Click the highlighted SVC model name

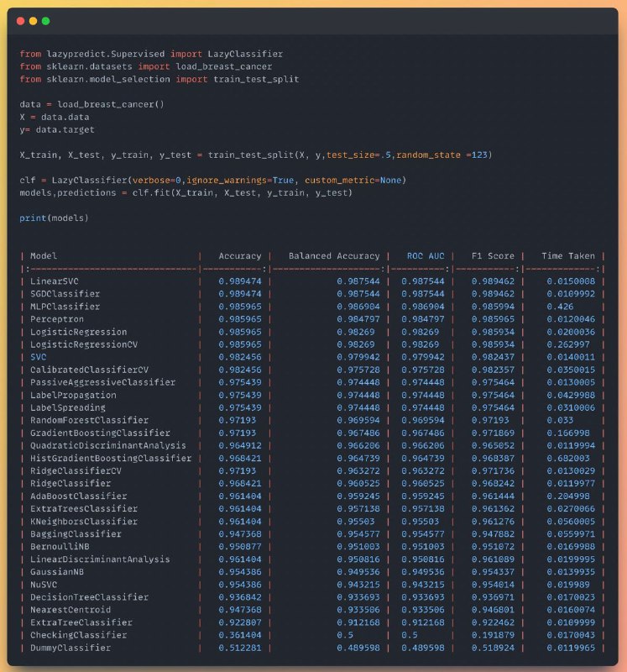click(38, 357)
